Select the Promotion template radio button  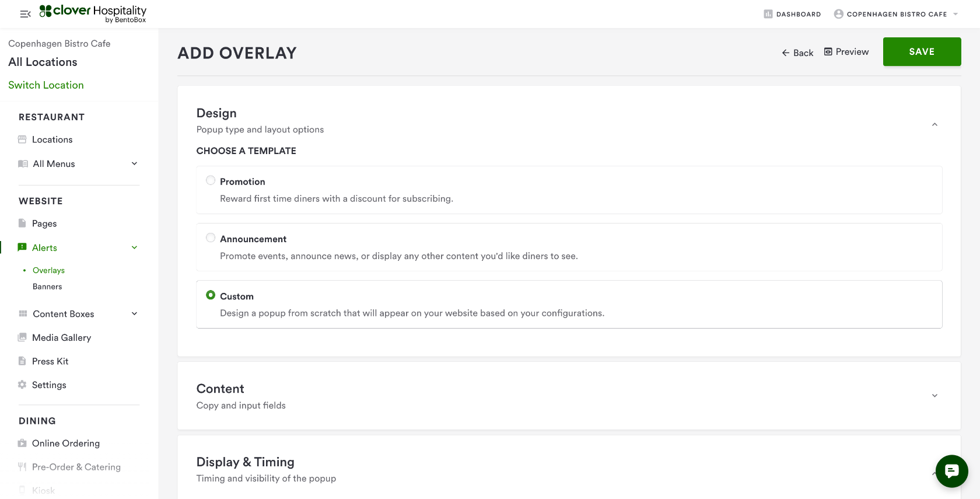click(211, 180)
